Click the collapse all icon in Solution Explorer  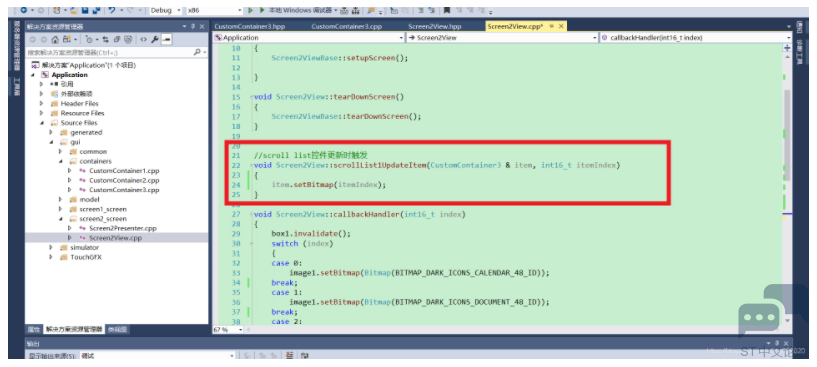pos(117,40)
